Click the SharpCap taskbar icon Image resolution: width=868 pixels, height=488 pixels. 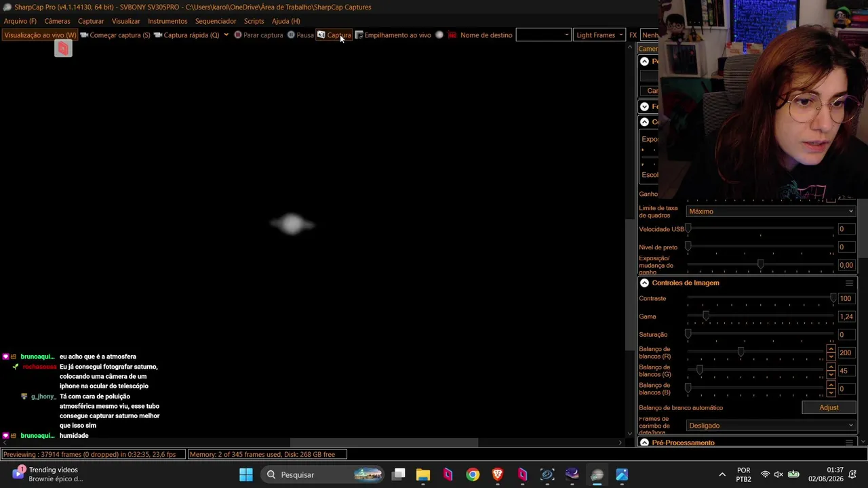click(597, 474)
